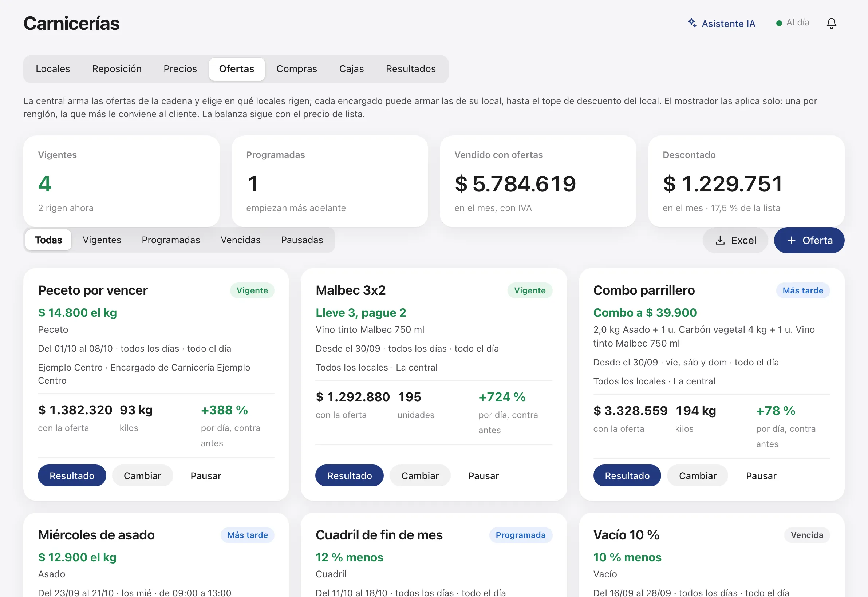
Task: View Resultado for Malbec 3x2
Action: coord(350,475)
